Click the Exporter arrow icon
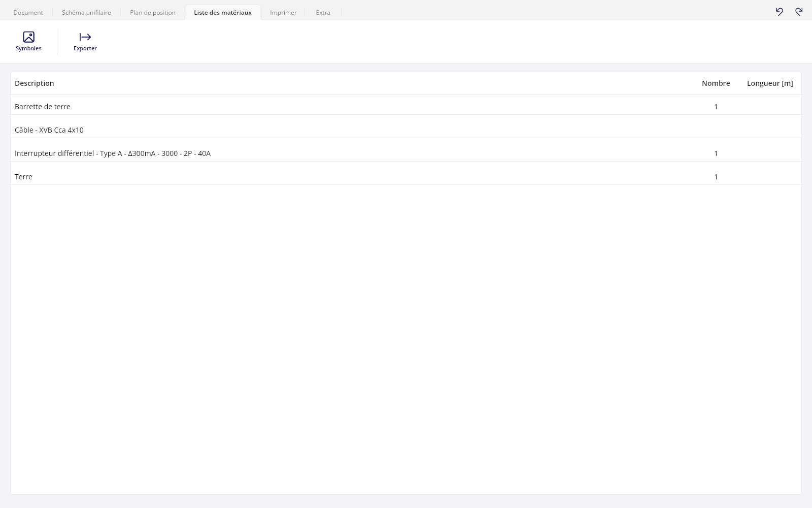Image resolution: width=812 pixels, height=508 pixels. click(85, 37)
